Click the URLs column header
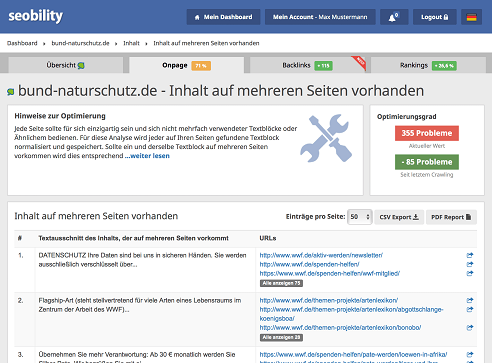Screen dimensions: 492x363 [x=268, y=238]
